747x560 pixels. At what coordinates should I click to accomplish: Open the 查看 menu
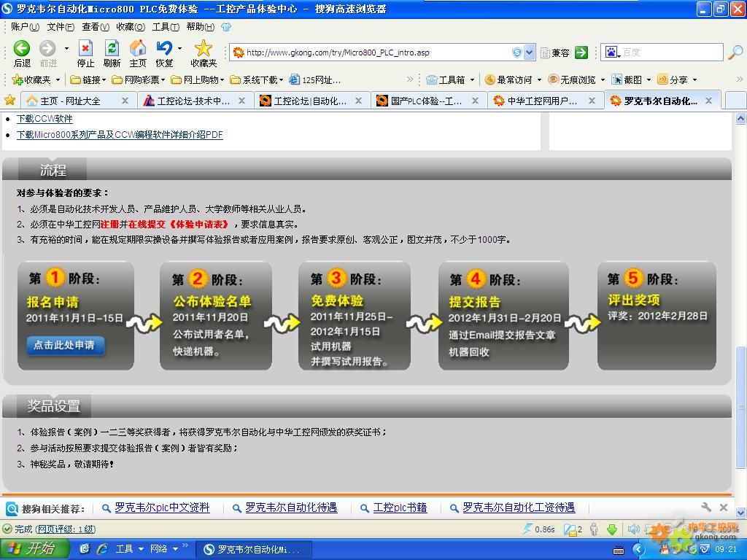[x=96, y=27]
